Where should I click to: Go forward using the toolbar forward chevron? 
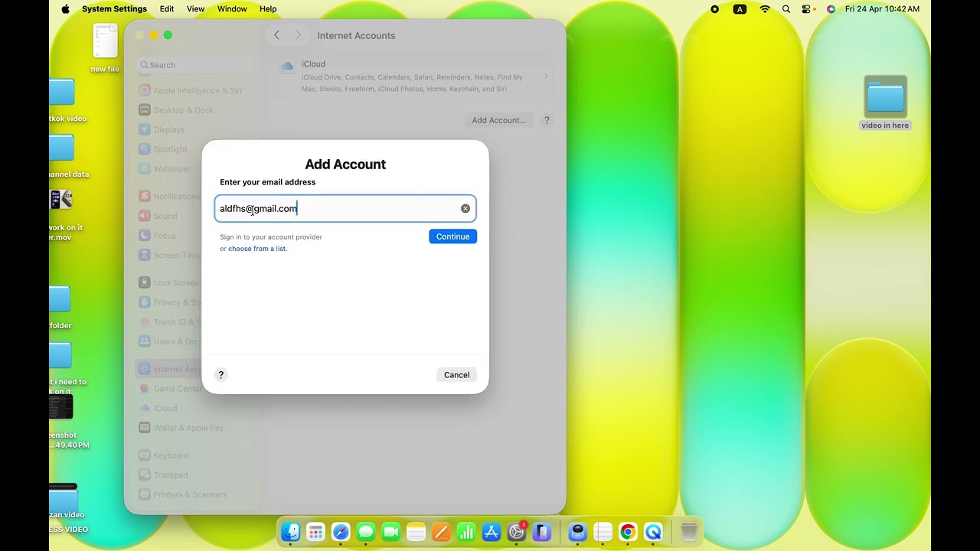click(299, 35)
